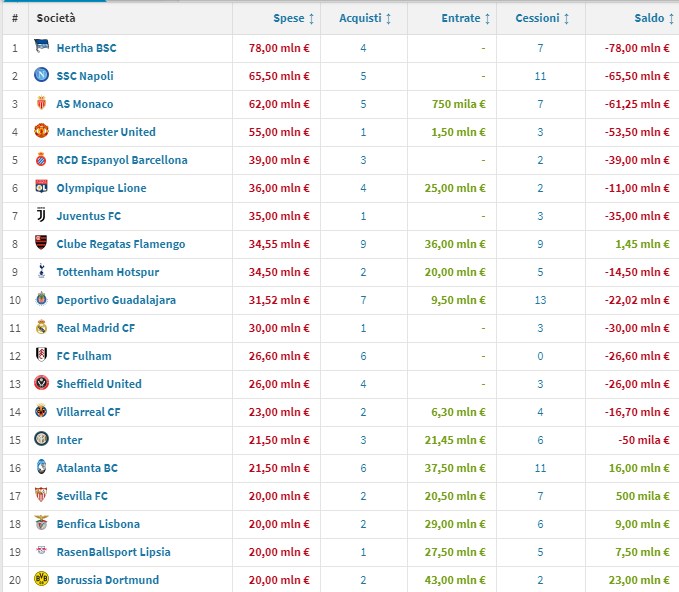The width and height of the screenshot is (679, 592).
Task: Click the Società column header
Action: [56, 18]
